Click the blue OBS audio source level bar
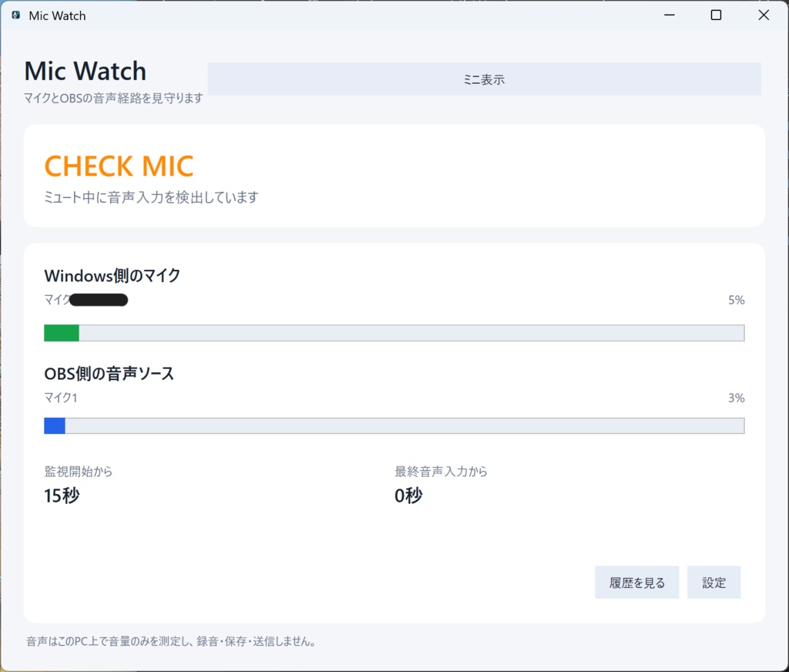The height and width of the screenshot is (672, 789). (x=394, y=426)
